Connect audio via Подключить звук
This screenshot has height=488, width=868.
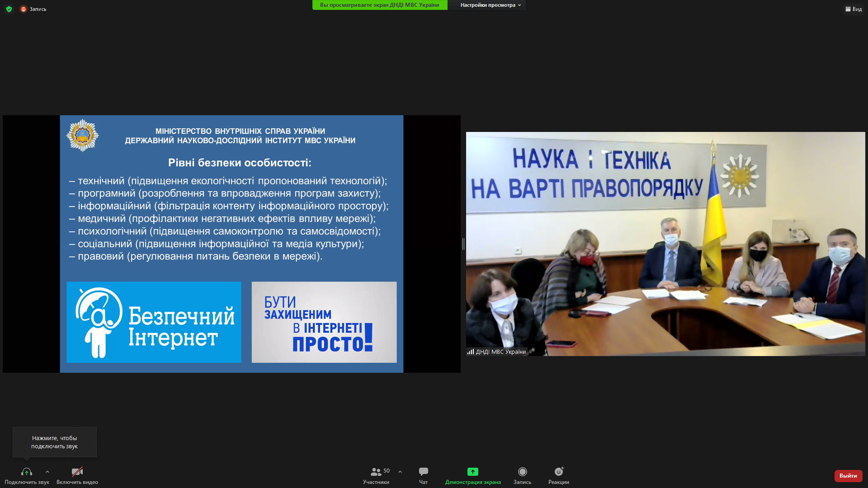27,475
